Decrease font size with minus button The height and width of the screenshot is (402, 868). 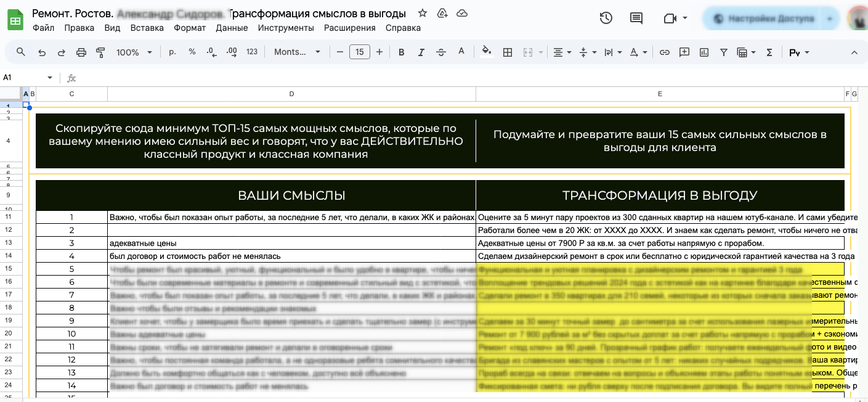click(x=340, y=52)
